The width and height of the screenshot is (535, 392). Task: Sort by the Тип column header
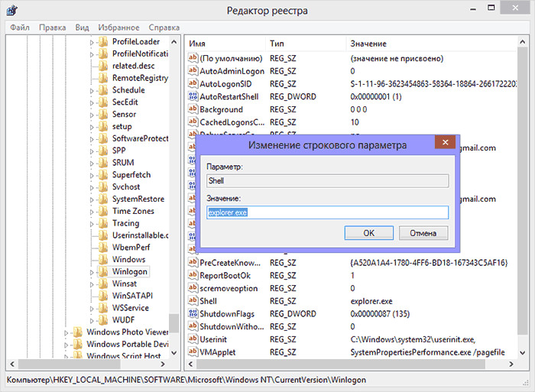pyautogui.click(x=306, y=44)
